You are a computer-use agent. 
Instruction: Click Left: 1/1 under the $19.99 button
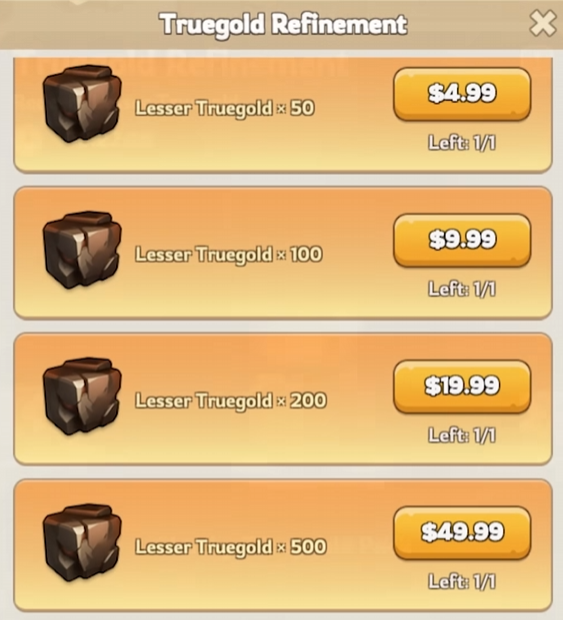pos(462,435)
